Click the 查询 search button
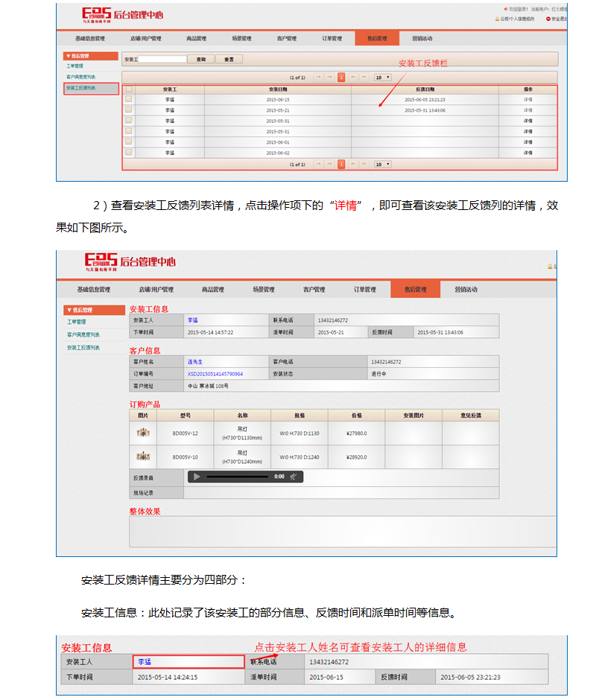The image size is (596, 700). [201, 60]
